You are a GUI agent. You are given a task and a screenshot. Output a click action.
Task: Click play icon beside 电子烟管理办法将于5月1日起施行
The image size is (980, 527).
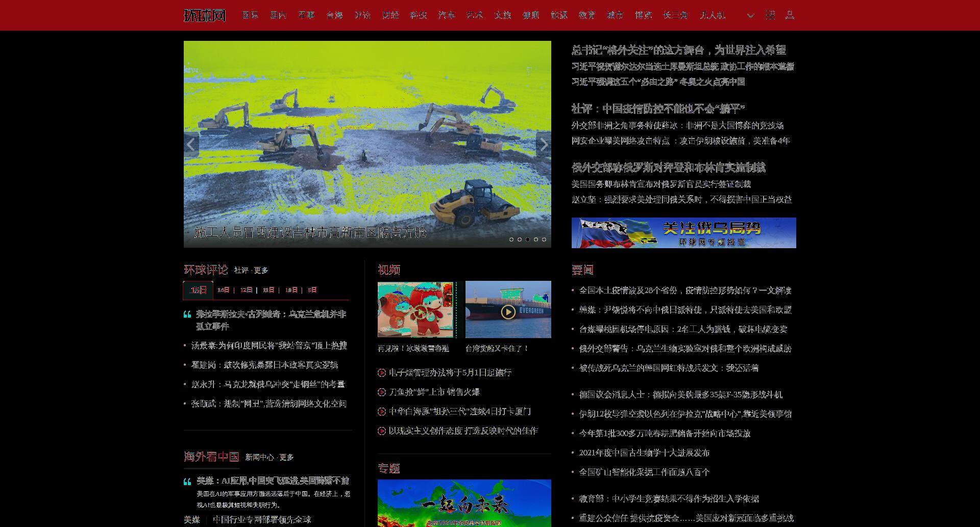click(x=382, y=373)
